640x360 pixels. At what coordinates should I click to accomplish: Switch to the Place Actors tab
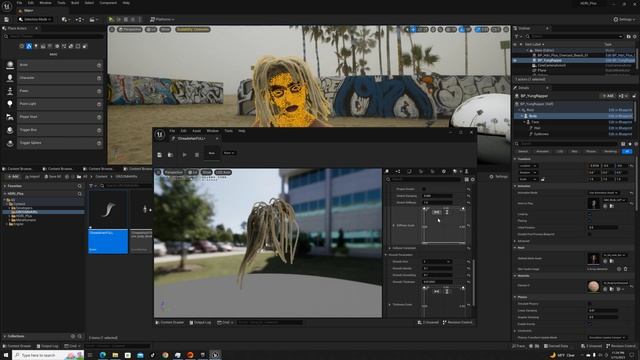[17, 29]
